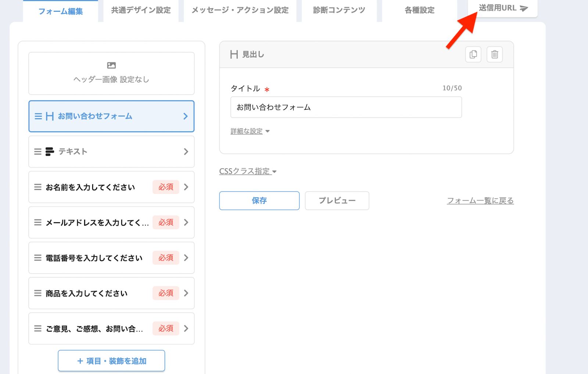Click the text block icon beside テキスト

click(50, 152)
